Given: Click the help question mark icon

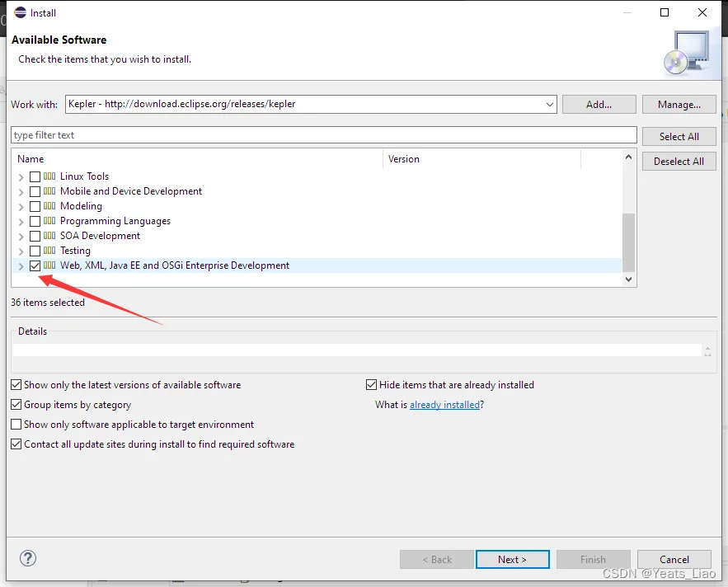Looking at the screenshot, I should [28, 558].
